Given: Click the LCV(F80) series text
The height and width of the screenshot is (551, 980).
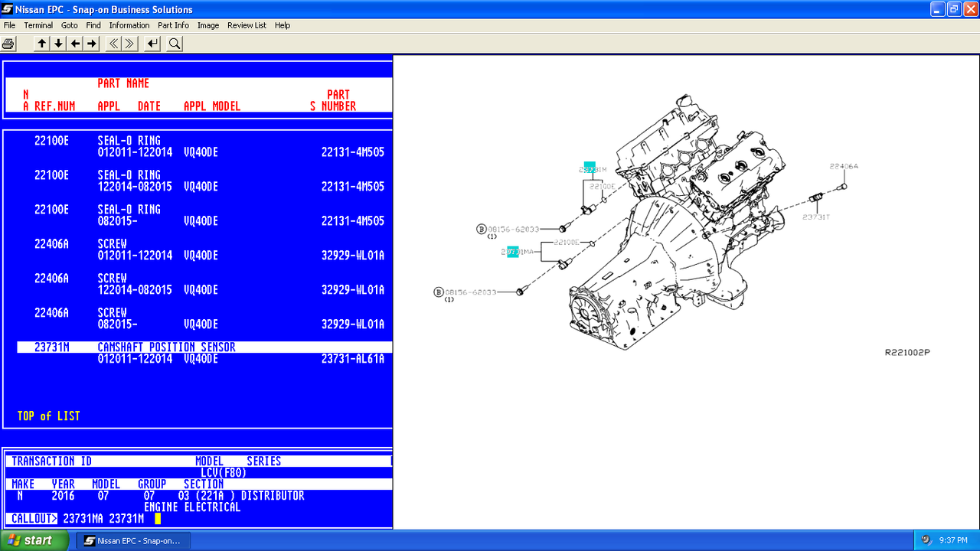Looking at the screenshot, I should tap(224, 473).
